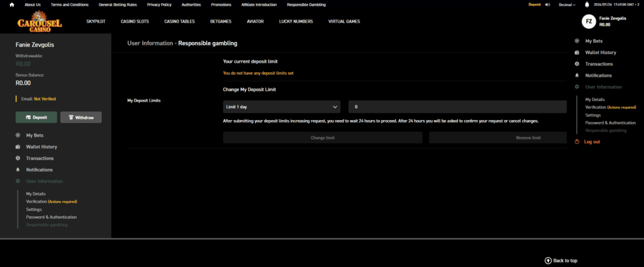The height and width of the screenshot is (267, 644).
Task: Open the Decimal odds format dropdown
Action: click(567, 5)
